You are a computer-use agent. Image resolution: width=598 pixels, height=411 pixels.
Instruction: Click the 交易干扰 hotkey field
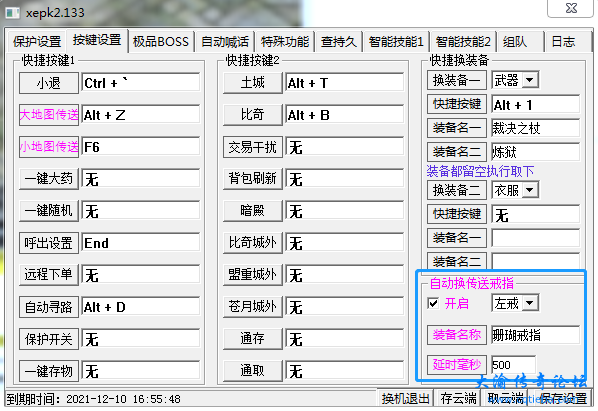click(x=345, y=147)
